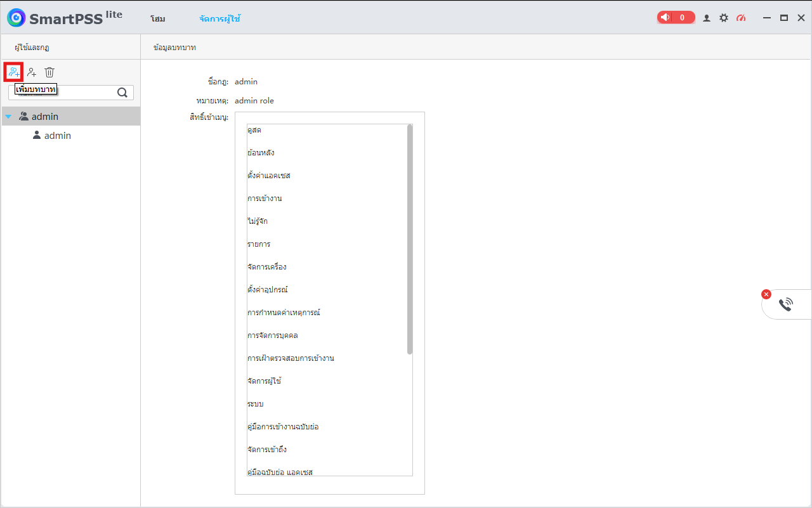Dismiss the call widget red X
Viewport: 812px width, 508px height.
point(766,294)
